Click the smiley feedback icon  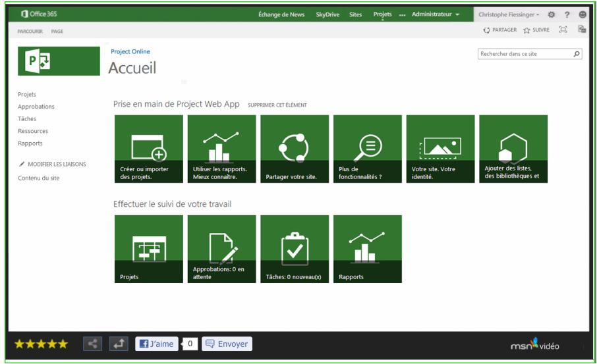click(583, 14)
